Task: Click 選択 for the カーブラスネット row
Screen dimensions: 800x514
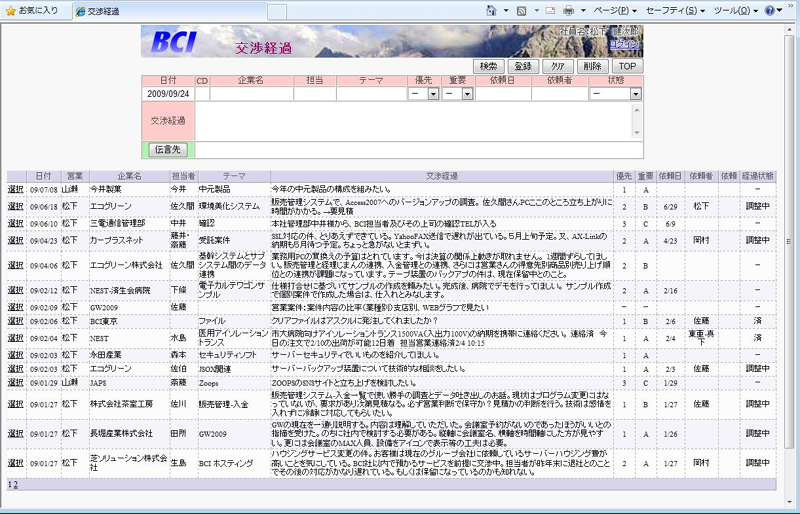Action: (x=15, y=240)
